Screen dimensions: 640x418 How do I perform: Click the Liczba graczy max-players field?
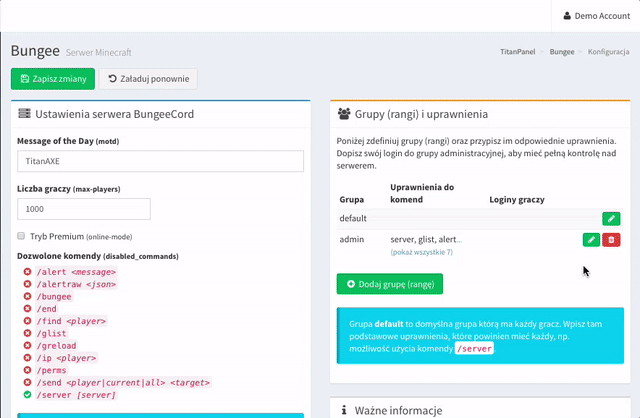tap(84, 209)
